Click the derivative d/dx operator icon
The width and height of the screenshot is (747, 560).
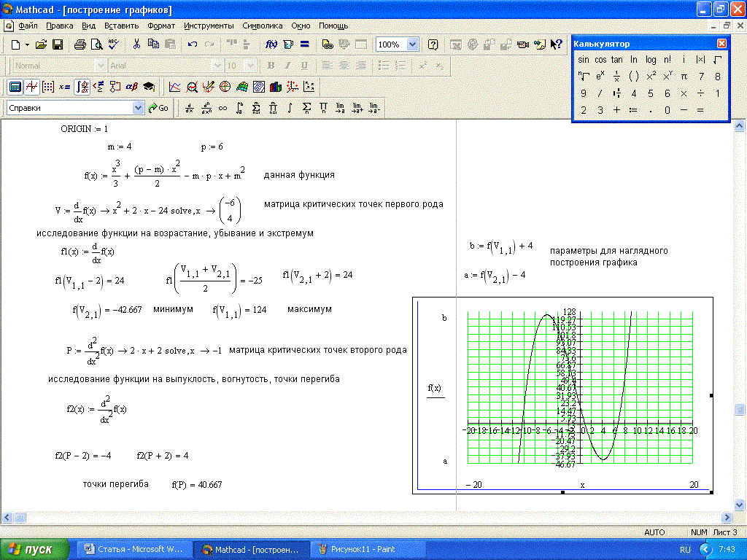190,108
